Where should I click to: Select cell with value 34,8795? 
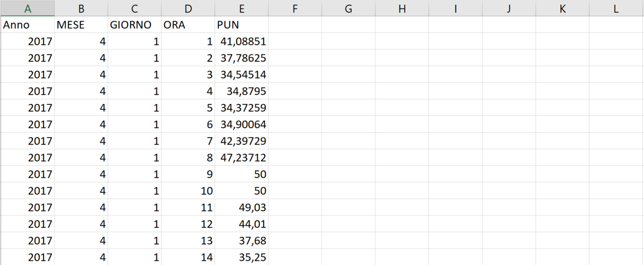click(x=242, y=91)
